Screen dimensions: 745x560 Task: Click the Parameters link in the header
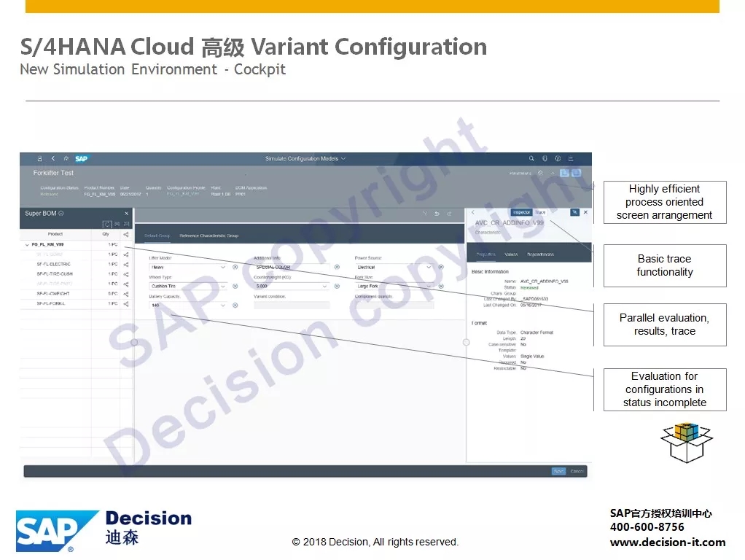[520, 174]
